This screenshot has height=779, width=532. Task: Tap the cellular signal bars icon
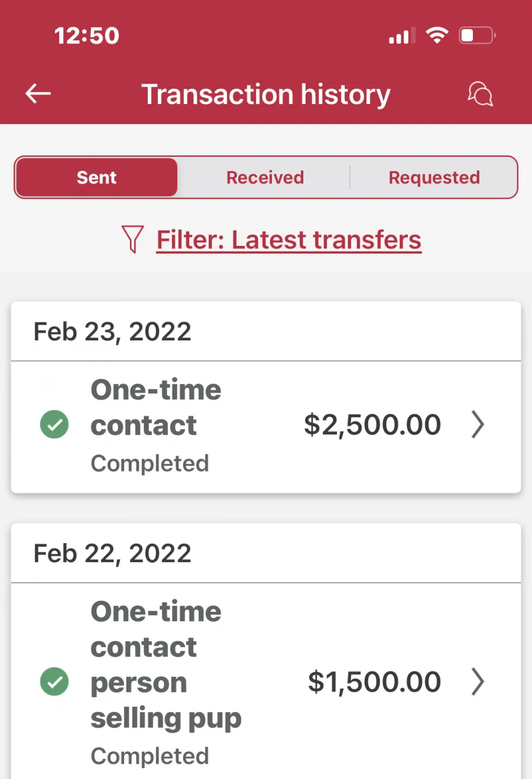point(402,35)
